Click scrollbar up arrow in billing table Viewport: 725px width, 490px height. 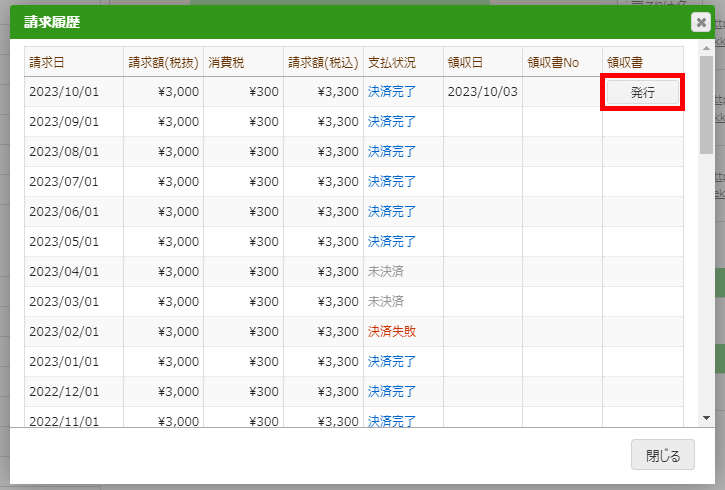click(706, 49)
